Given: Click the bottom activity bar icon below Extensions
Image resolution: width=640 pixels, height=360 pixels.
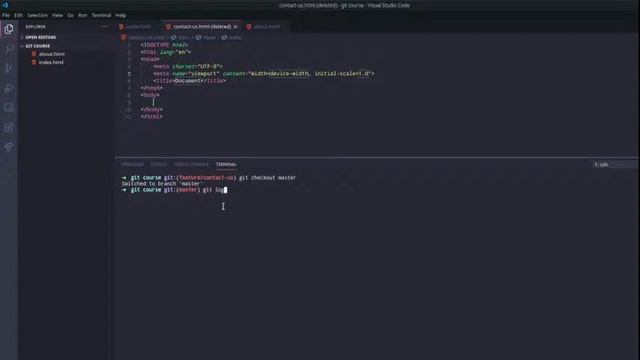Looking at the screenshot, I should click(9, 147).
